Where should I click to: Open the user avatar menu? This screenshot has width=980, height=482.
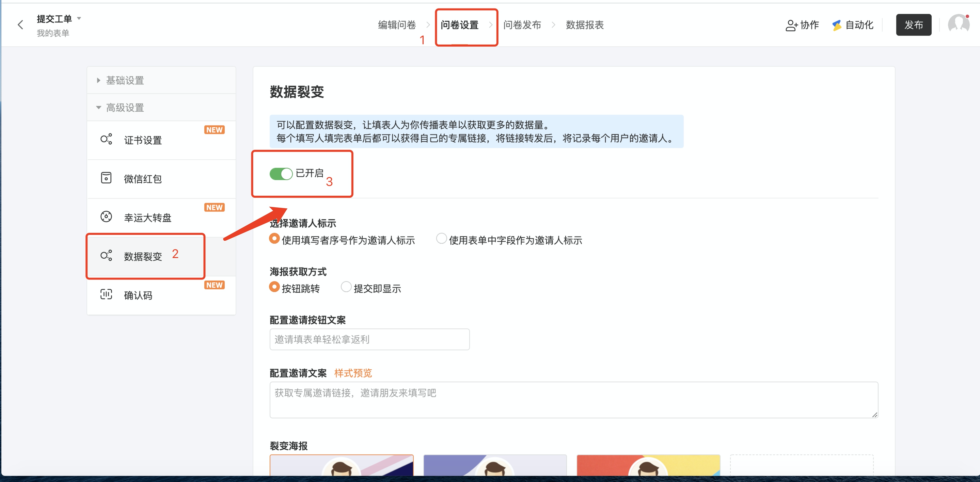[x=958, y=25]
